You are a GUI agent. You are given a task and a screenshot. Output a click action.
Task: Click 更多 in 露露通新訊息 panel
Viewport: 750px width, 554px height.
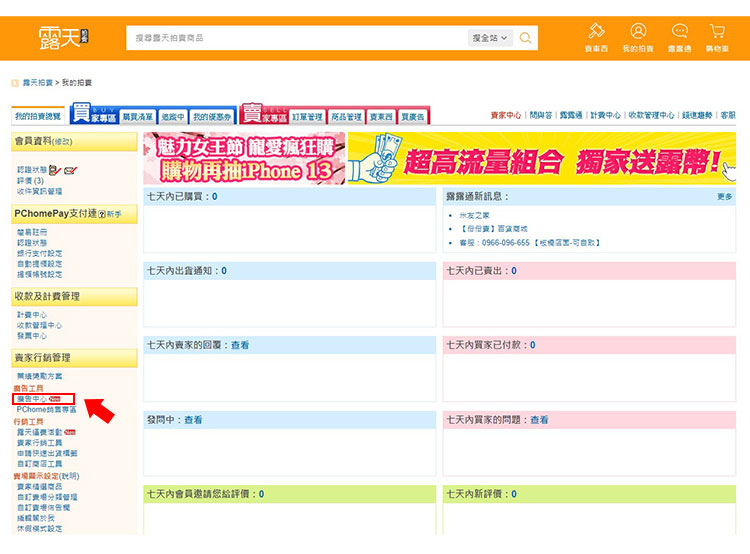click(725, 197)
